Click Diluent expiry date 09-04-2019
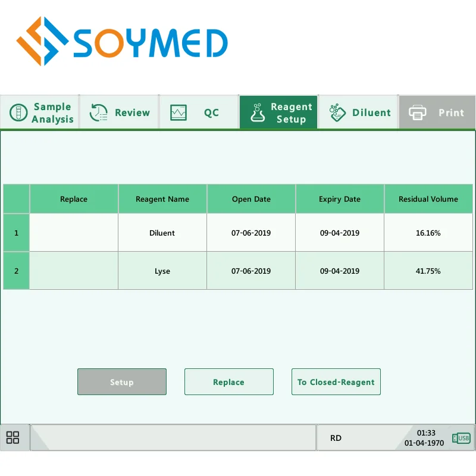476x476 pixels. (340, 233)
